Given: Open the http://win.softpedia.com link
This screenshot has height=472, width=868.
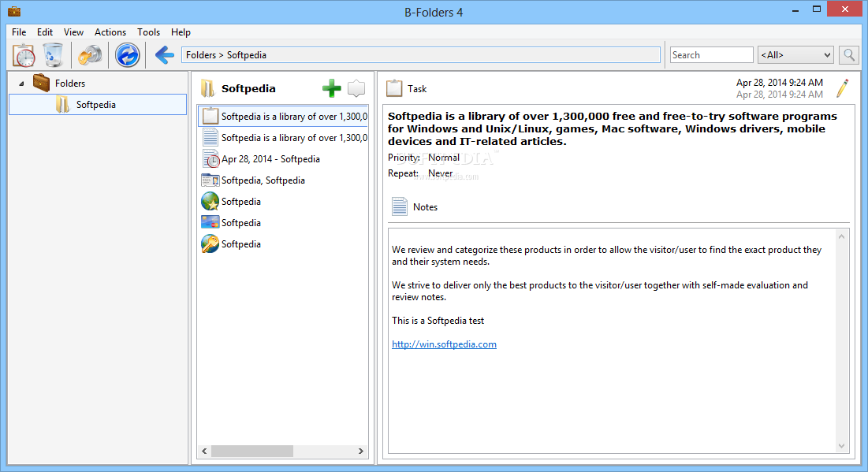Looking at the screenshot, I should (x=444, y=344).
